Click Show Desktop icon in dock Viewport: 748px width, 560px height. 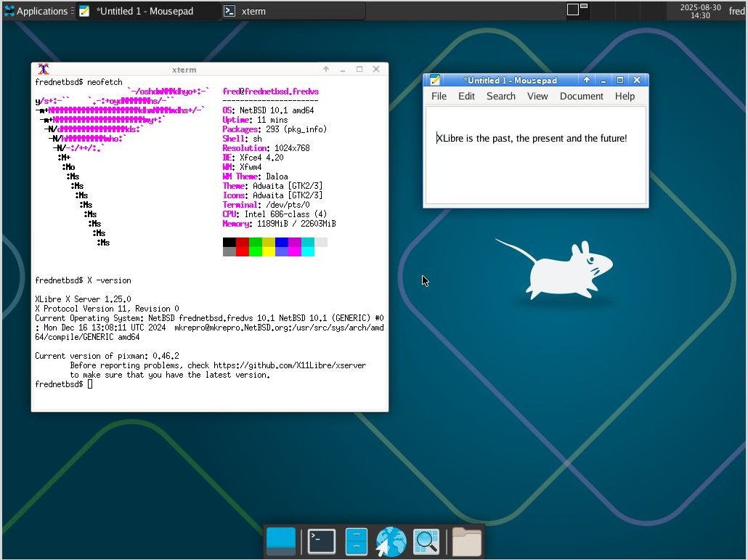[281, 541]
